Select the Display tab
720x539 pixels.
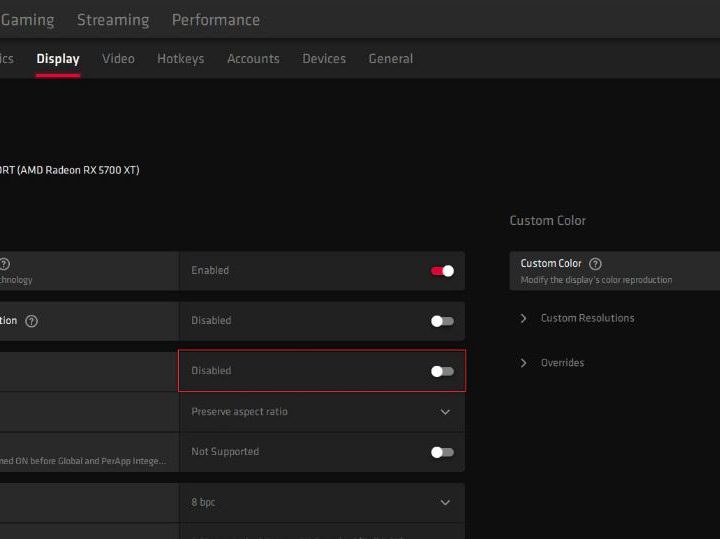click(58, 59)
